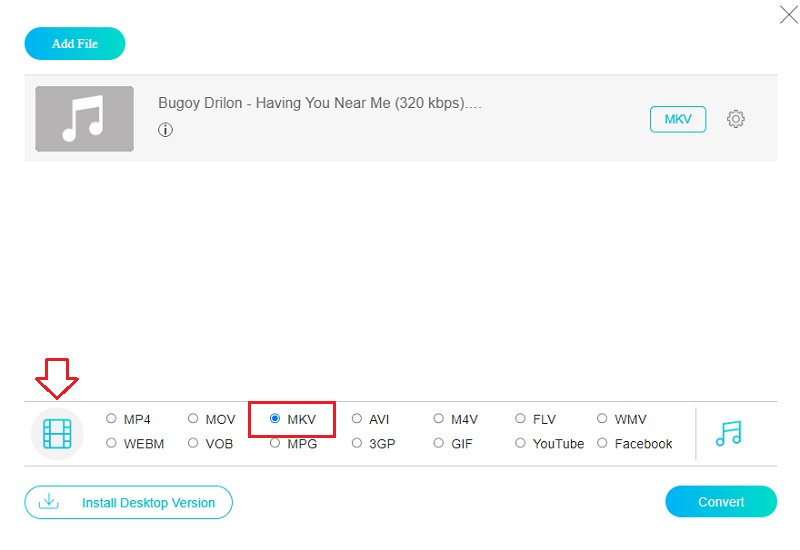Click the Convert button
The height and width of the screenshot is (550, 800).
pos(720,502)
